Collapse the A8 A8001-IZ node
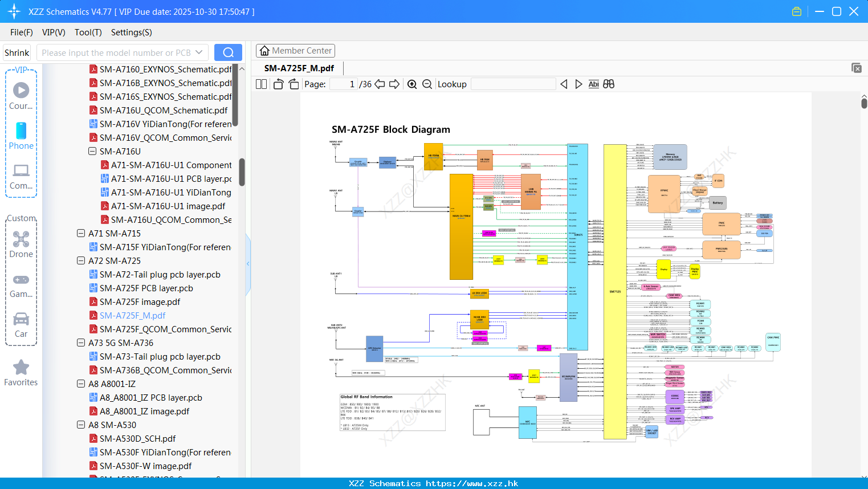 click(81, 384)
